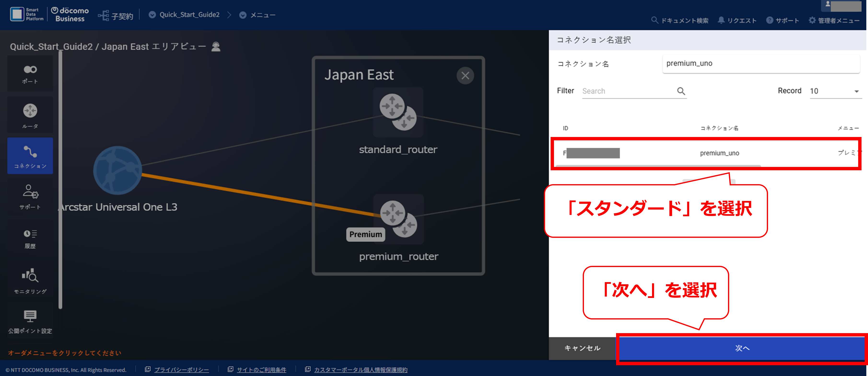Select the premium_uno connection row
The height and width of the screenshot is (376, 868).
[706, 153]
